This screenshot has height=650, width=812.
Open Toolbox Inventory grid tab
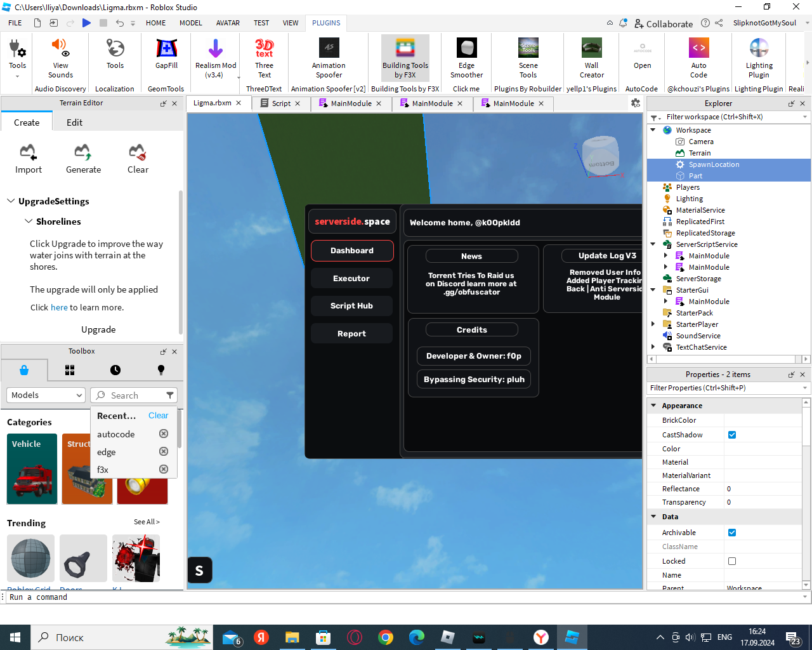tap(70, 370)
